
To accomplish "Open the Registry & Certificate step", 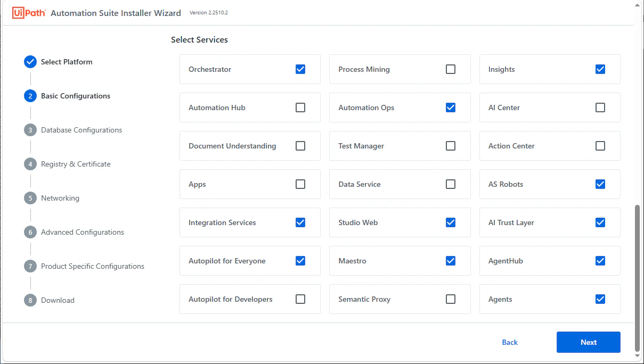I will click(76, 164).
